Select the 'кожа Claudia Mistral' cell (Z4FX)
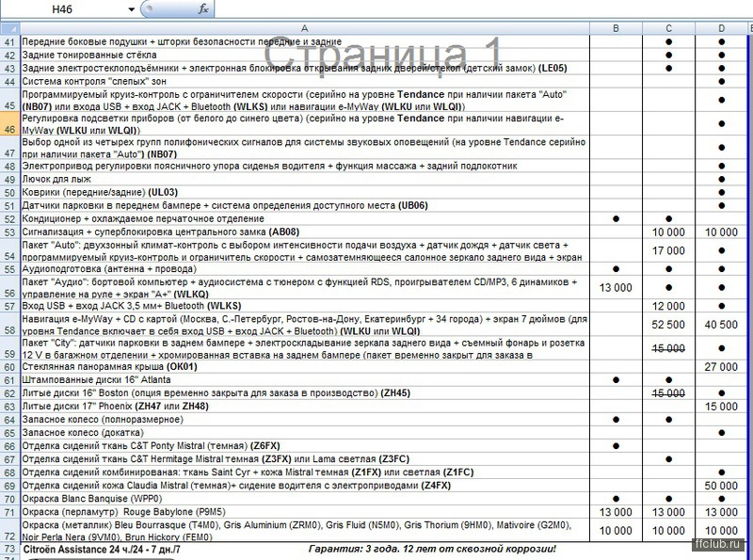The height and width of the screenshot is (560, 753). 305,486
